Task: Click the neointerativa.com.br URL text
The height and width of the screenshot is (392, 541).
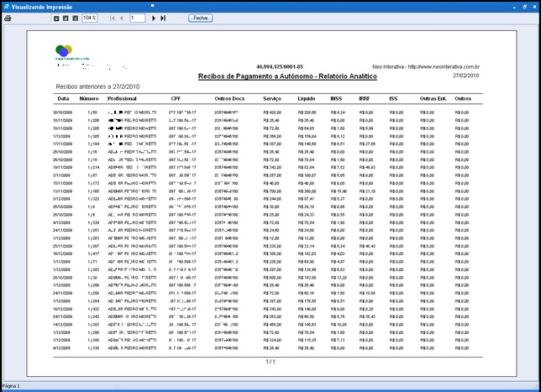Action: [x=444, y=67]
